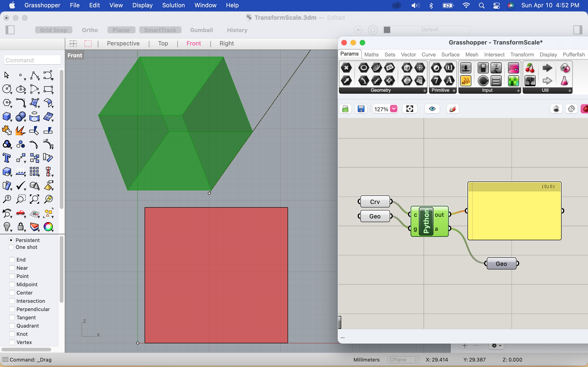Select the Mesh tab in Grasshopper toolbar

pyautogui.click(x=471, y=54)
